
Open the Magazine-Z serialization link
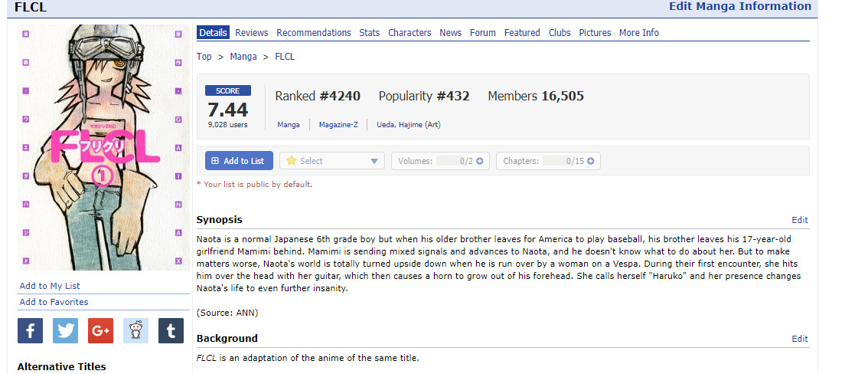click(x=338, y=125)
